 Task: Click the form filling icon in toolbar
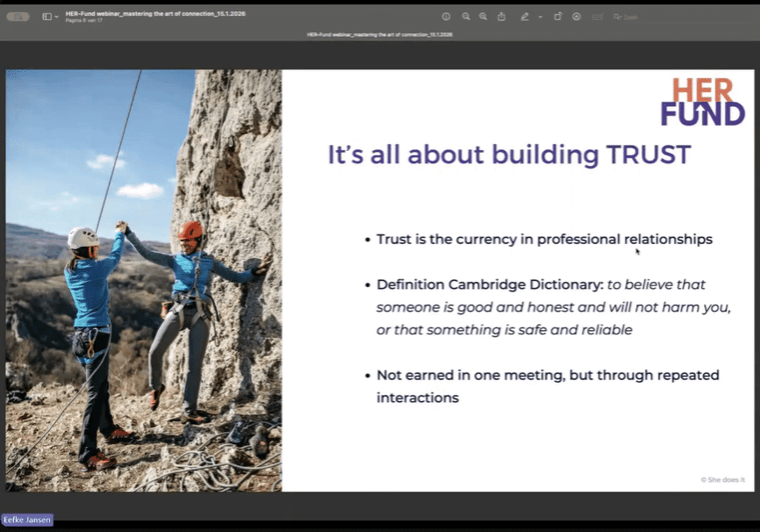[598, 17]
